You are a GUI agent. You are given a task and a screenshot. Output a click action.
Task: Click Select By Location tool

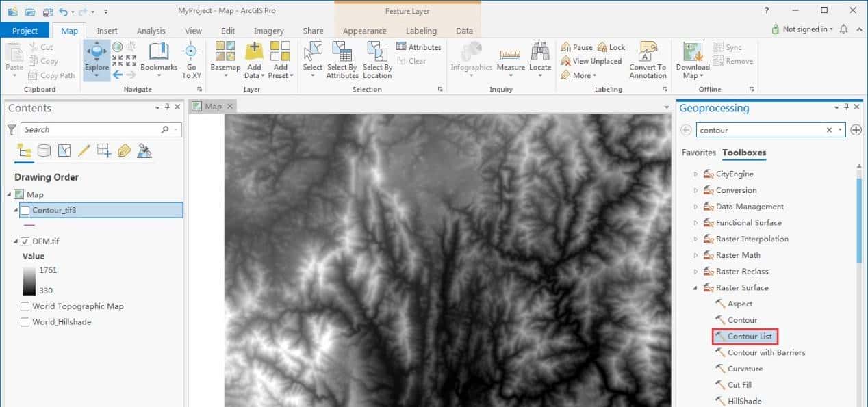tap(377, 58)
